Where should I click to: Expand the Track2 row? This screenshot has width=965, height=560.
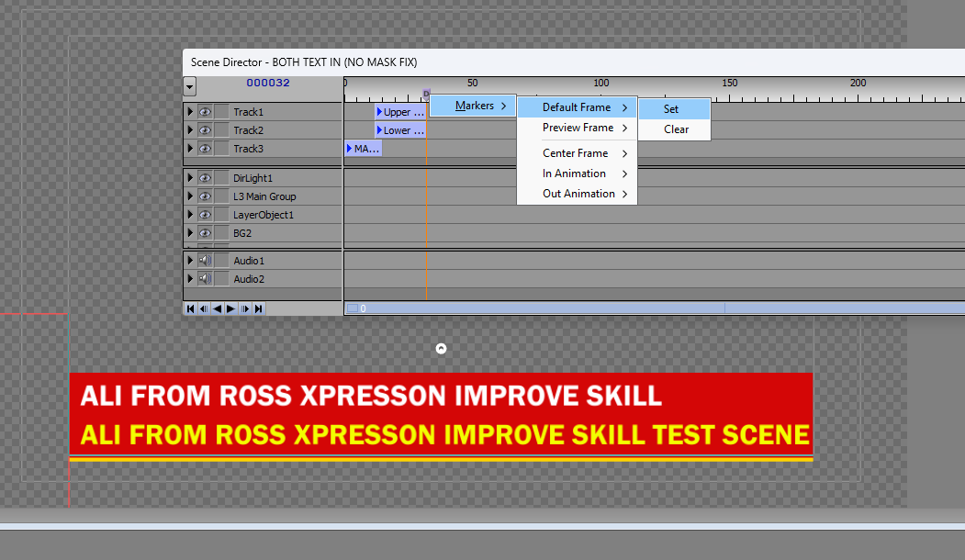tap(190, 130)
